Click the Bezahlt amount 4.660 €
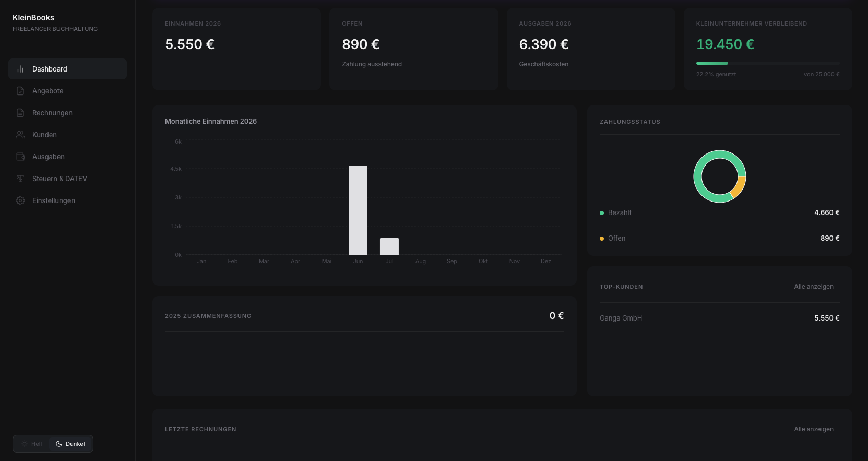Viewport: 868px width, 461px height. pyautogui.click(x=827, y=212)
